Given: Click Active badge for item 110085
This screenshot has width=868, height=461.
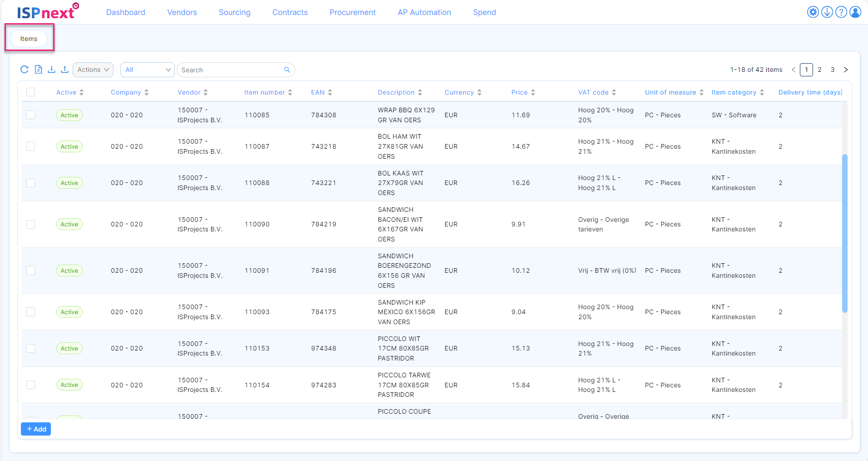Looking at the screenshot, I should point(69,115).
